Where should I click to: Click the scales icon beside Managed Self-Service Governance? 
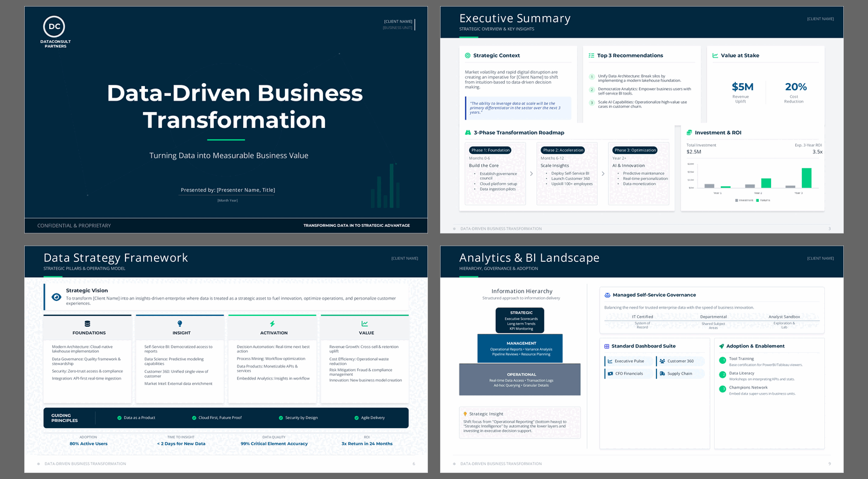pyautogui.click(x=607, y=295)
